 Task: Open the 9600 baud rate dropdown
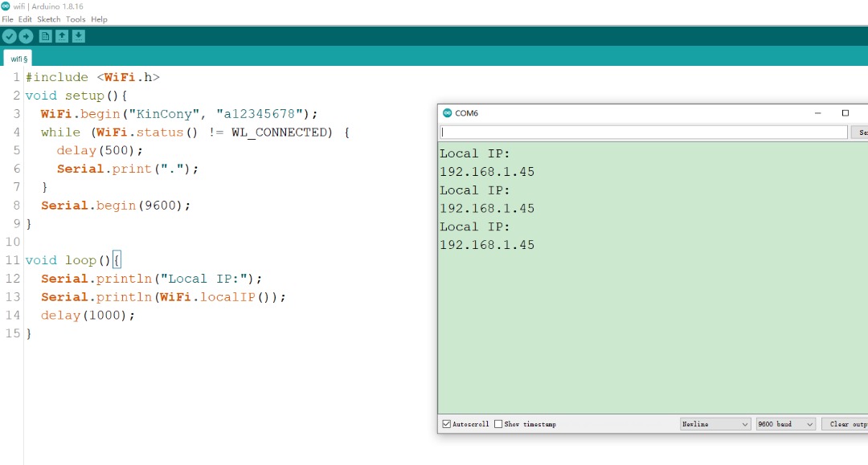pyautogui.click(x=785, y=424)
